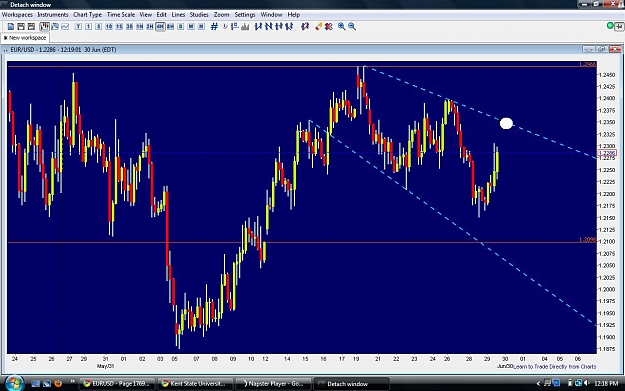Click the Learn to Trade Directly from Charts link
The height and width of the screenshot is (391, 625).
(x=555, y=367)
